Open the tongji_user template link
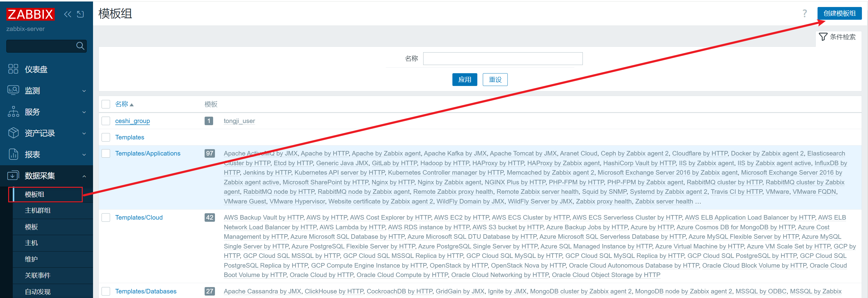This screenshot has width=868, height=298. [239, 121]
